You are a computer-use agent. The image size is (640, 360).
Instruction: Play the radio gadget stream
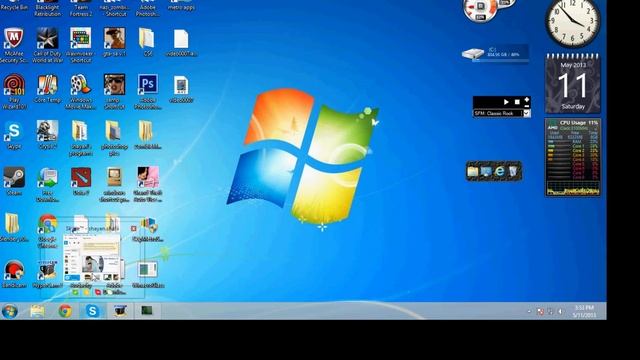pyautogui.click(x=506, y=102)
